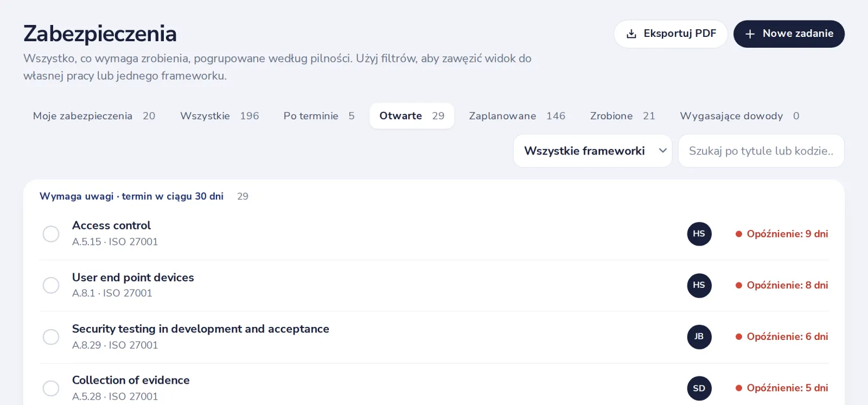The height and width of the screenshot is (405, 868).
Task: Select the Wszystkie tab
Action: (x=220, y=116)
